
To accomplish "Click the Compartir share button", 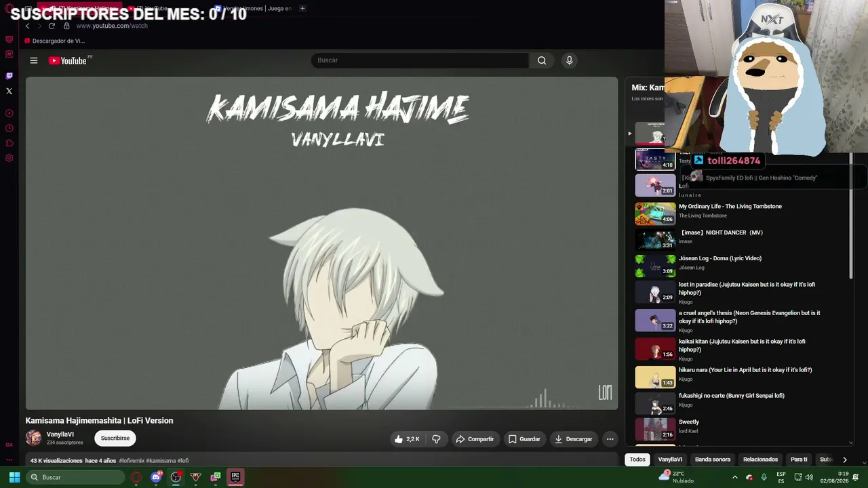I will coord(475,439).
